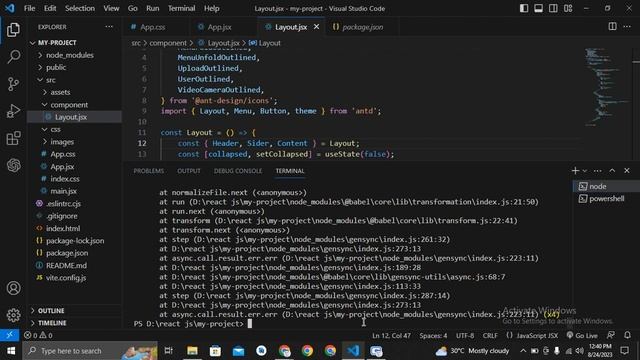Image resolution: width=640 pixels, height=360 pixels.
Task: Open README.md in the explorer
Action: coord(74,265)
